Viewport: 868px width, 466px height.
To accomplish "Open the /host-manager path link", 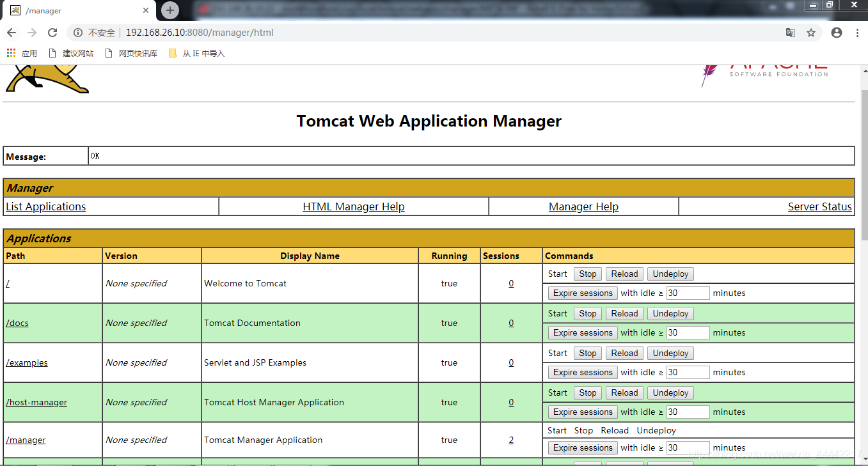I will pos(36,402).
